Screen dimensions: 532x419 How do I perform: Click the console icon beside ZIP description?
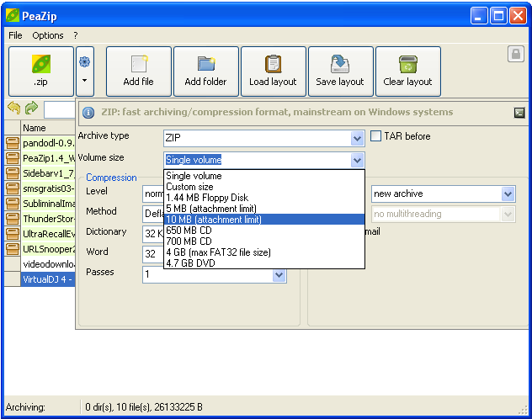point(519,113)
